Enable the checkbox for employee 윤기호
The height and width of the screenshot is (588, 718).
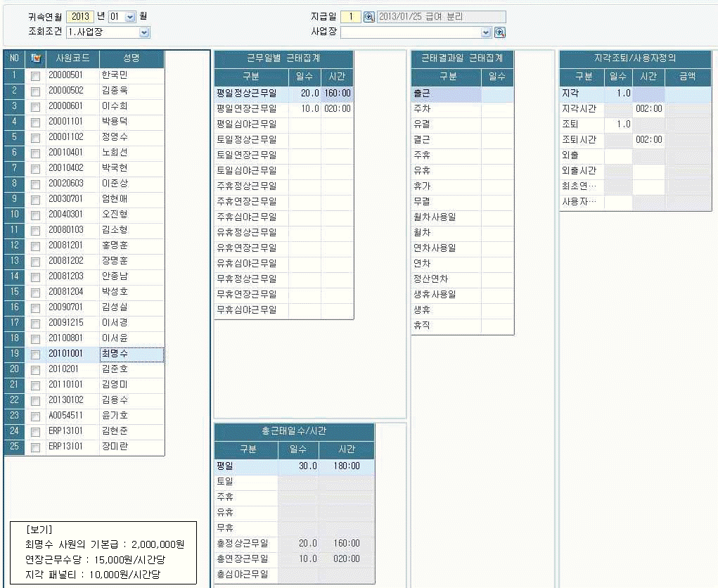[x=35, y=416]
